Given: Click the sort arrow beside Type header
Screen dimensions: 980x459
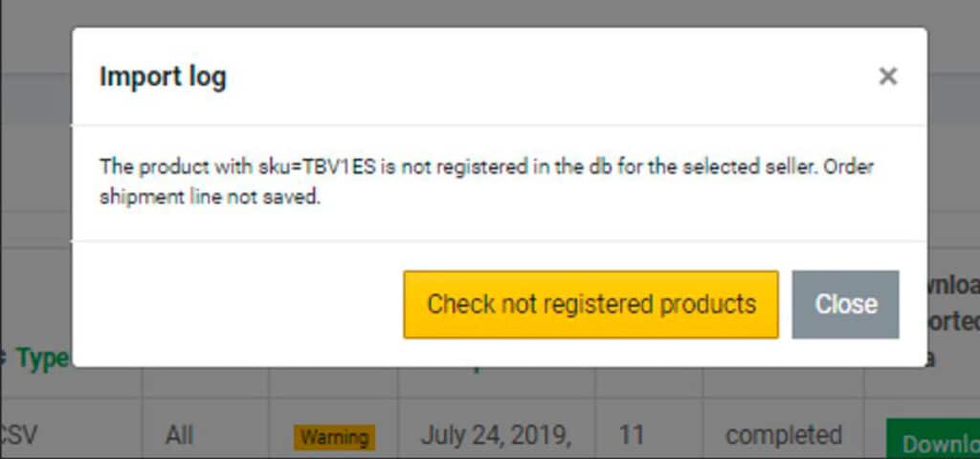Looking at the screenshot, I should 3,360.
